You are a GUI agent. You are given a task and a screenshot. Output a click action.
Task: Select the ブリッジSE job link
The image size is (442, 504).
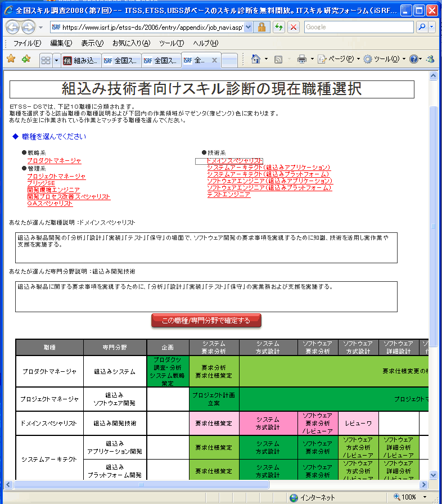(41, 183)
